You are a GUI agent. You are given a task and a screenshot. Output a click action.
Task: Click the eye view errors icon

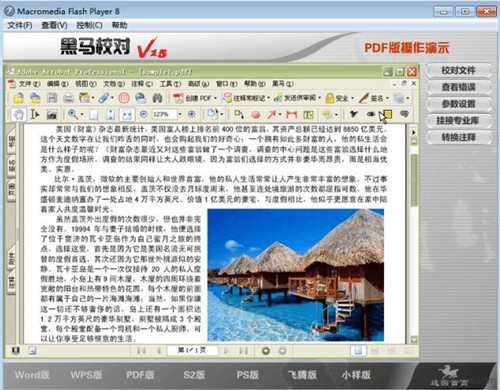click(x=371, y=114)
